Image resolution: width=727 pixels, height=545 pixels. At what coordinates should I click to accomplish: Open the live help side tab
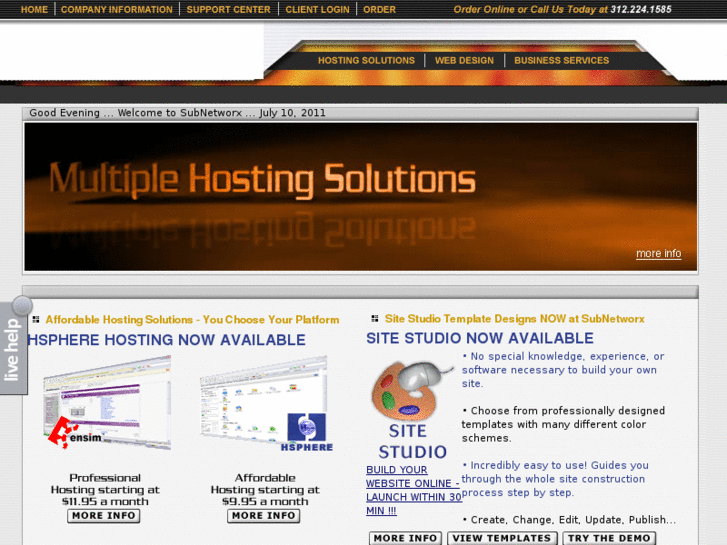pyautogui.click(x=13, y=346)
